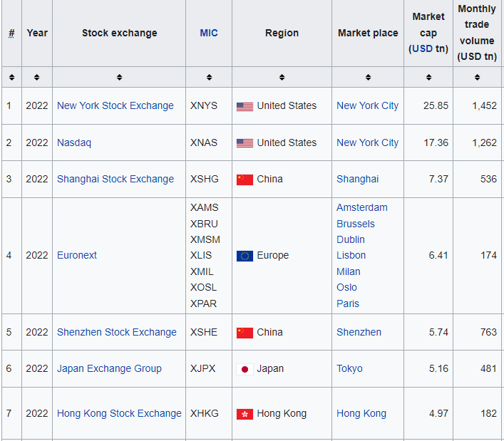Open the USD link in Market cap header
Image resolution: width=504 pixels, height=441 pixels.
(422, 48)
